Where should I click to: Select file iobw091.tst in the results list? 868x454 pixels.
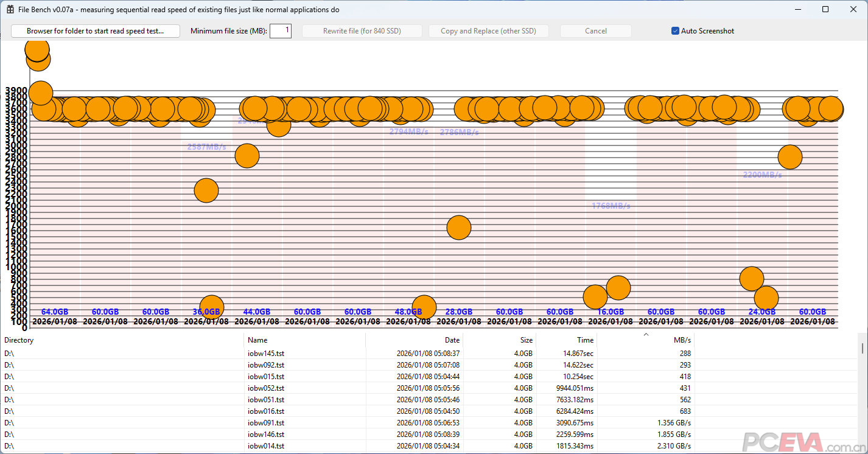266,423
